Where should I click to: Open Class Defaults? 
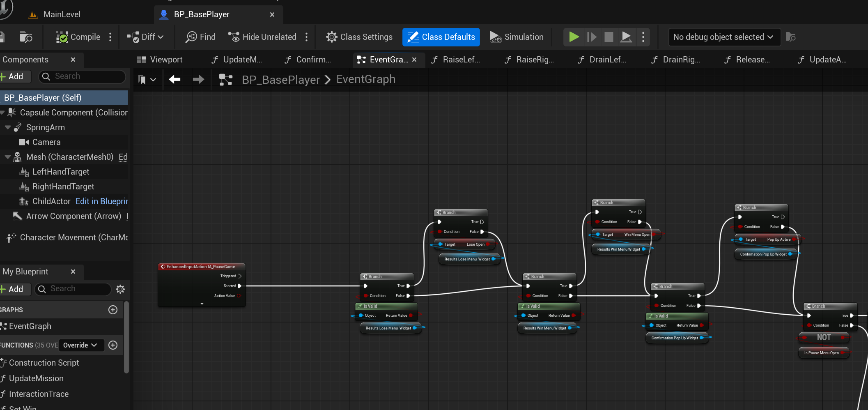pyautogui.click(x=441, y=37)
